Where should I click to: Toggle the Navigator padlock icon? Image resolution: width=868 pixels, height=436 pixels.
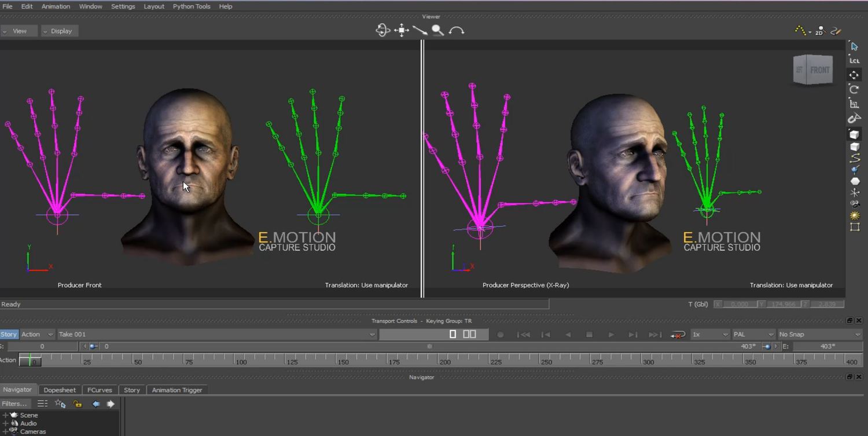click(78, 404)
